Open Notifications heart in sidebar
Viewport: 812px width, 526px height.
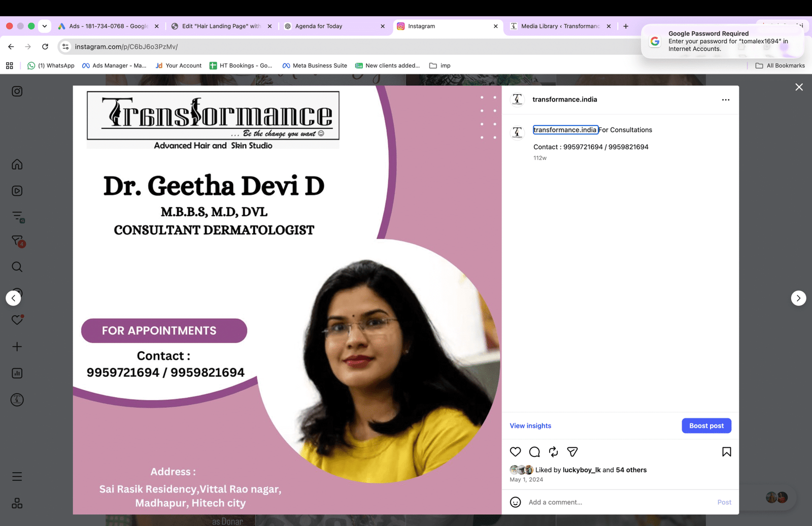(17, 320)
